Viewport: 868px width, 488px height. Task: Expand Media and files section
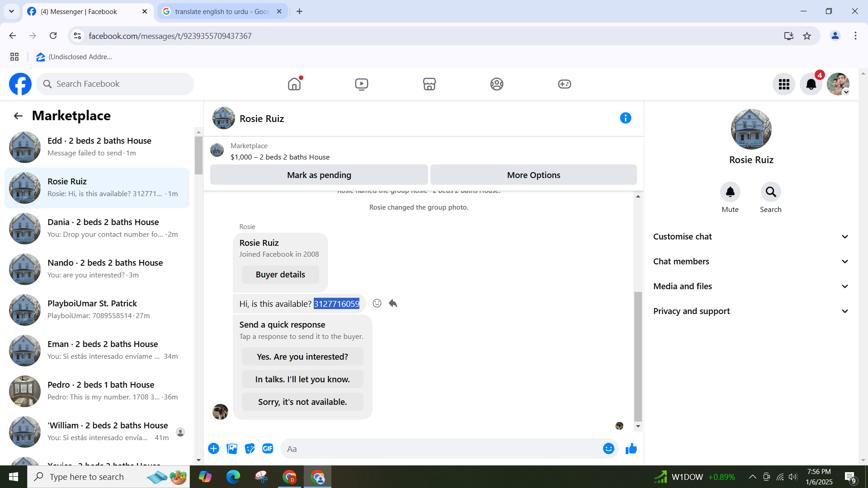[x=750, y=286]
